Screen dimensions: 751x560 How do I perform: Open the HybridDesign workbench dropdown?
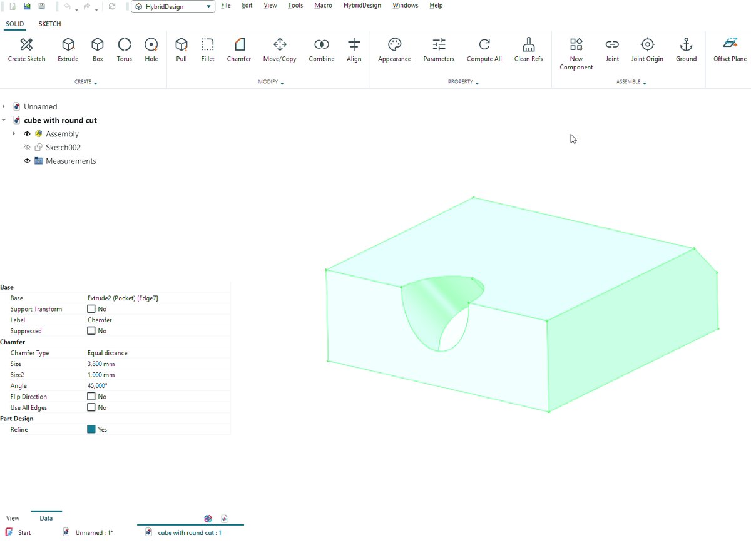click(173, 6)
